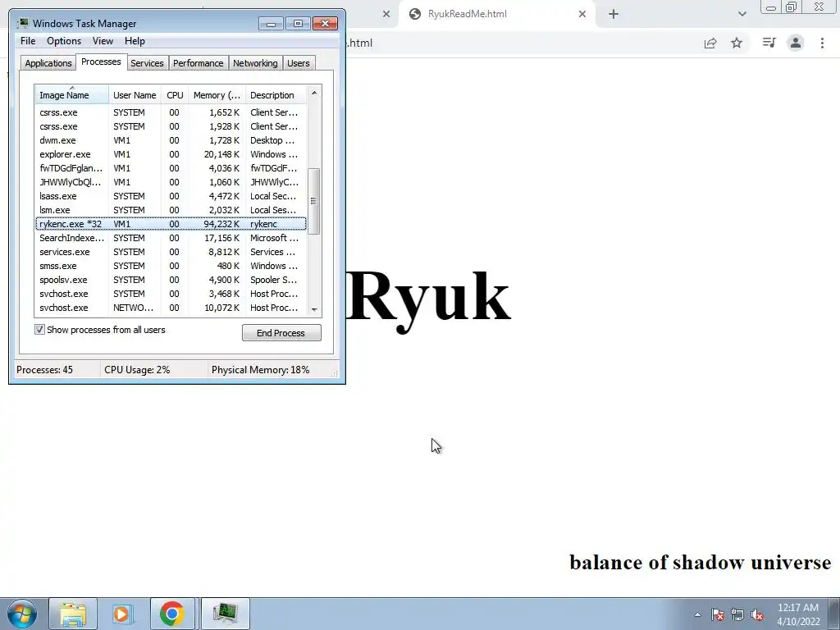Click Chrome share page icon
This screenshot has width=840, height=630.
tap(710, 43)
